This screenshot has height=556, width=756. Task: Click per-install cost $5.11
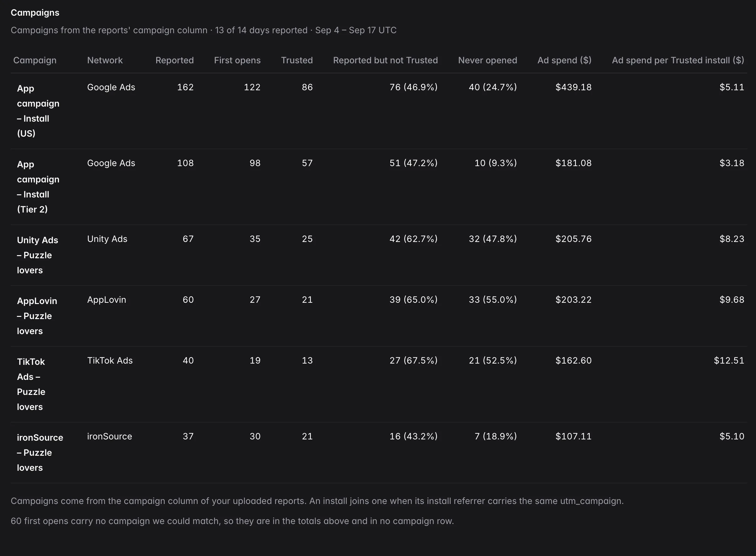click(x=732, y=87)
